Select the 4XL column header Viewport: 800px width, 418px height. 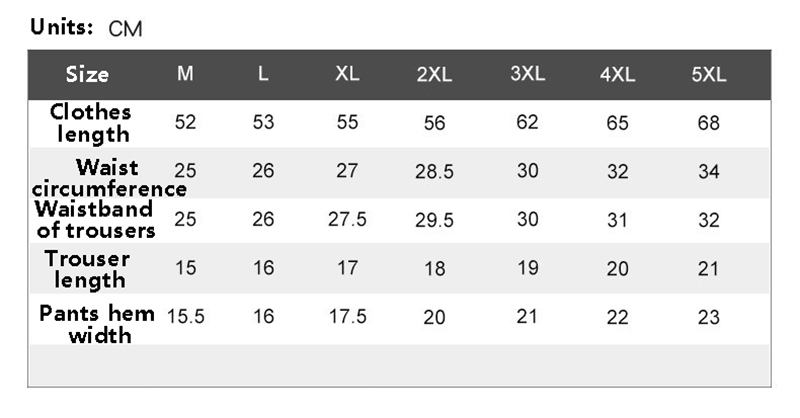click(617, 75)
